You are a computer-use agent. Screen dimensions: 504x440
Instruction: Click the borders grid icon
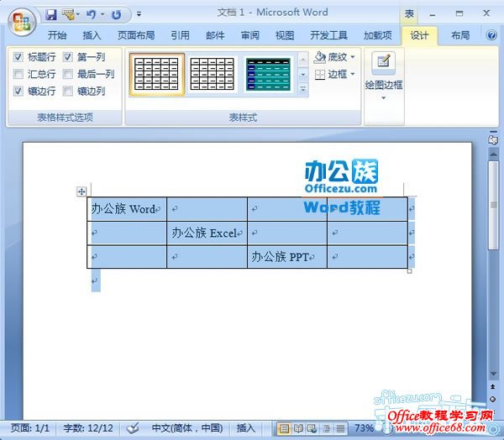tap(320, 75)
